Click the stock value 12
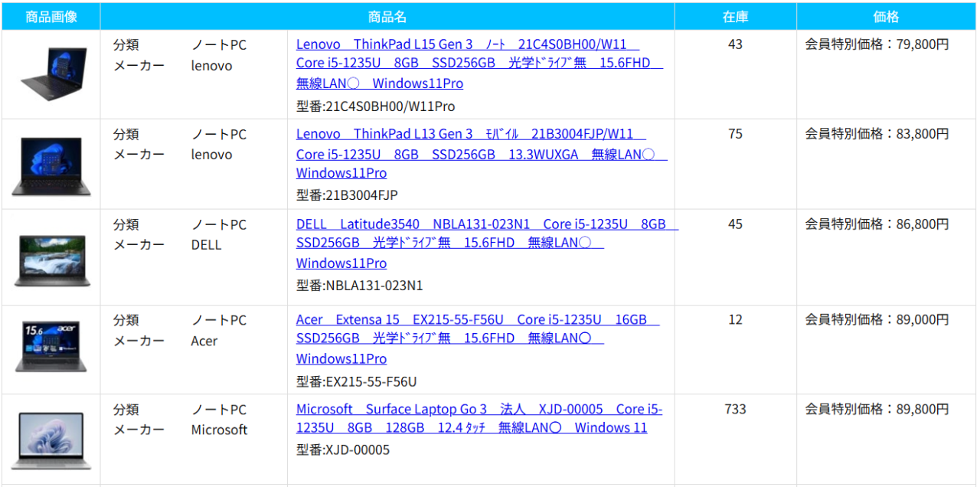The height and width of the screenshot is (487, 980). point(735,320)
